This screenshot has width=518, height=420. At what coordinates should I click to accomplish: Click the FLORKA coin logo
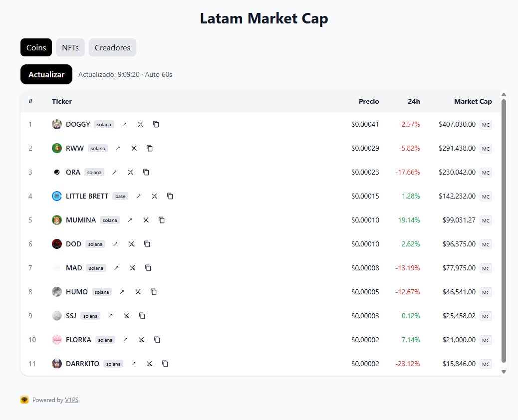(57, 340)
